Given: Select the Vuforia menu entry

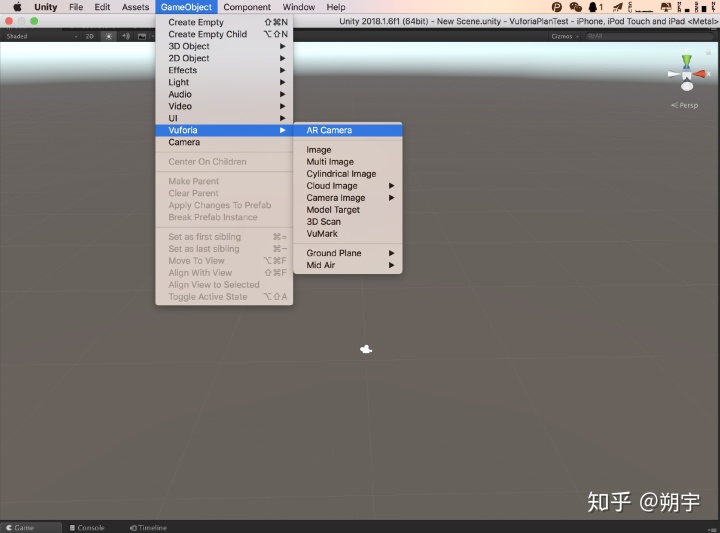Looking at the screenshot, I should (224, 130).
